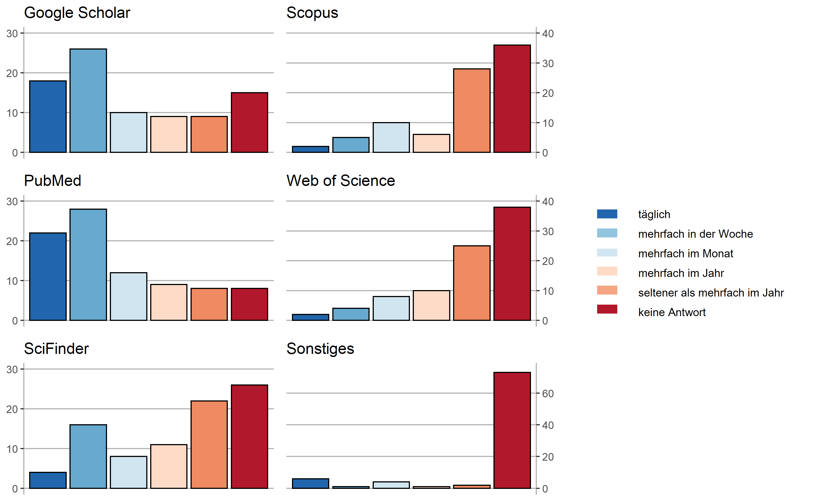The image size is (821, 504).
Task: Click the 'SciFinder' panel title
Action: pyautogui.click(x=56, y=349)
